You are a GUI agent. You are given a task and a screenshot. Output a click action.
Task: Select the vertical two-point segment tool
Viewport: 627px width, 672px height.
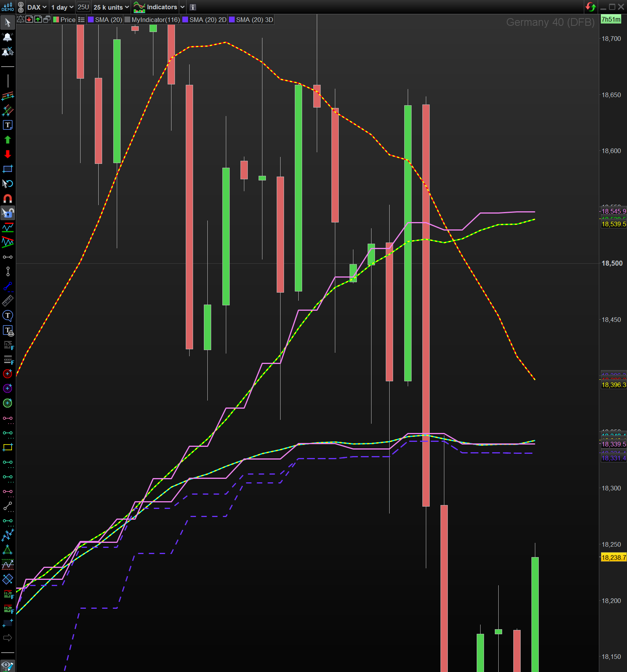(8, 271)
